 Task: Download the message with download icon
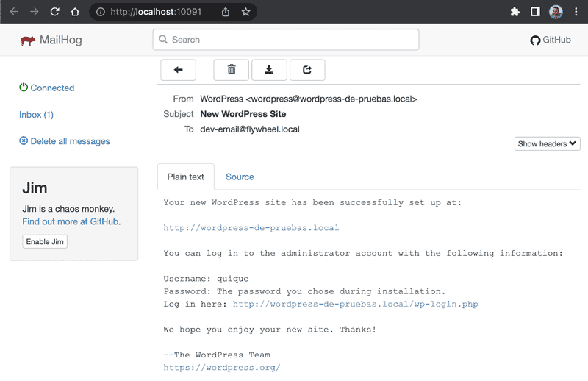pyautogui.click(x=269, y=70)
